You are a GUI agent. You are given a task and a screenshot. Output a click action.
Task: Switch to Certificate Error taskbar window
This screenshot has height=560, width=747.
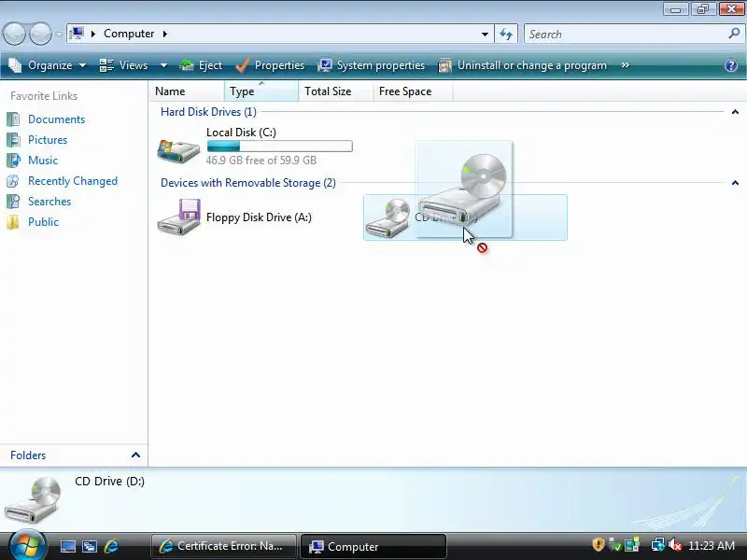pyautogui.click(x=223, y=546)
